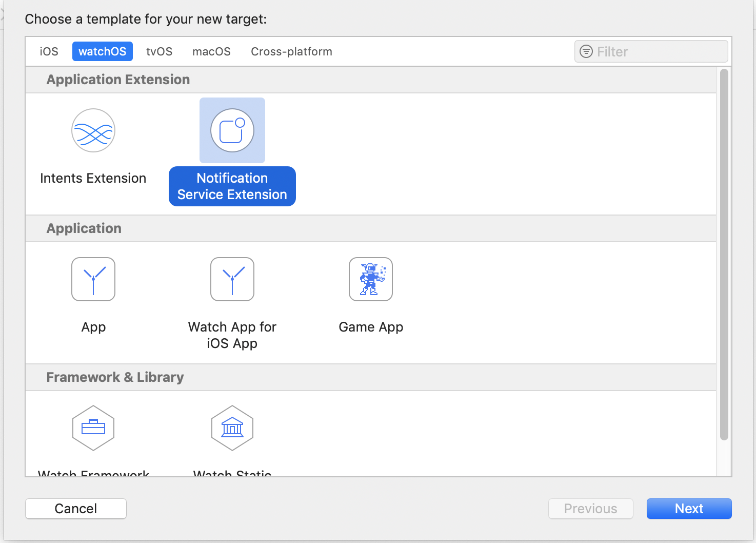The width and height of the screenshot is (756, 543).
Task: Click the Framework & Library section header
Action: click(371, 377)
